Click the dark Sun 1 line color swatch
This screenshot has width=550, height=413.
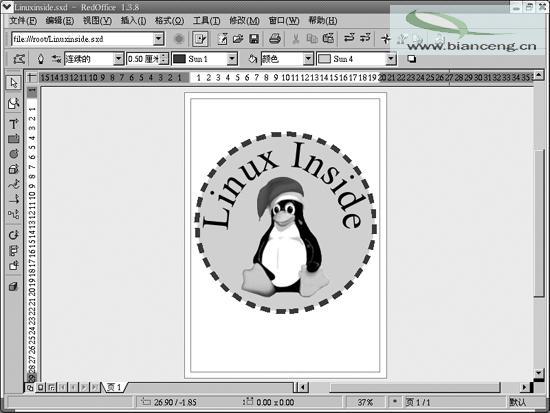[x=179, y=59]
